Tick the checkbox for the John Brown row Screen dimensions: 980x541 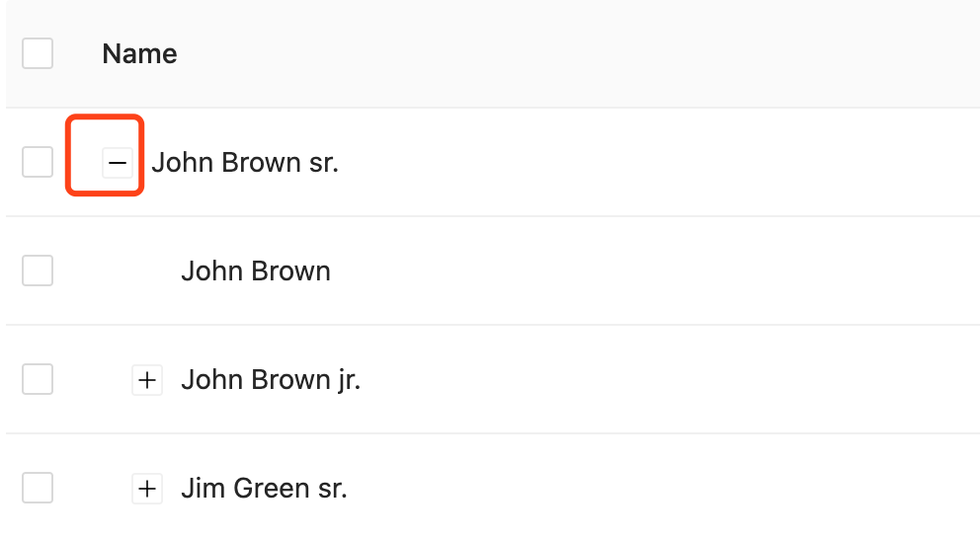click(x=38, y=270)
